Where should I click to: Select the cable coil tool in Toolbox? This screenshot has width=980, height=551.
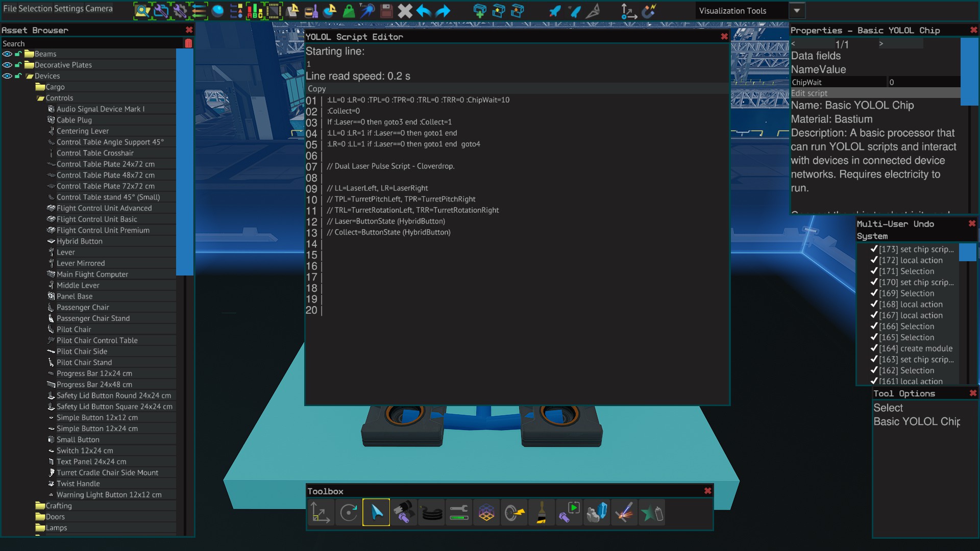tap(432, 513)
